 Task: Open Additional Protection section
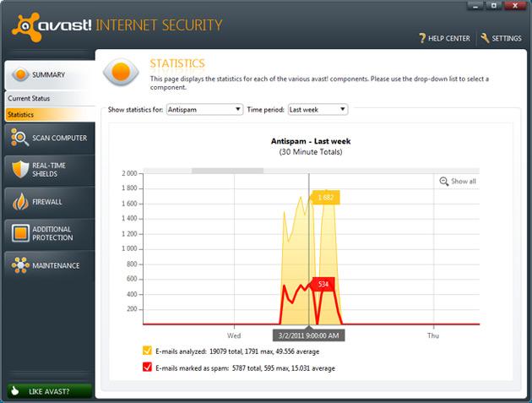[50, 233]
